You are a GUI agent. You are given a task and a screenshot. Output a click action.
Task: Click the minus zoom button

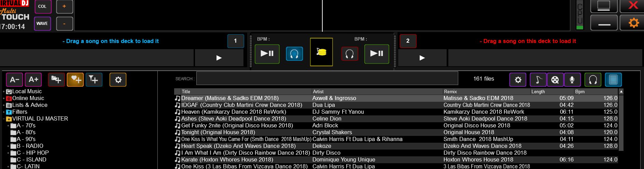coord(64,24)
